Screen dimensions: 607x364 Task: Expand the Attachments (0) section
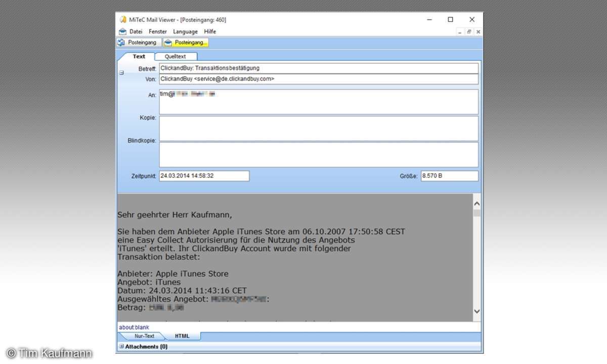tap(121, 347)
